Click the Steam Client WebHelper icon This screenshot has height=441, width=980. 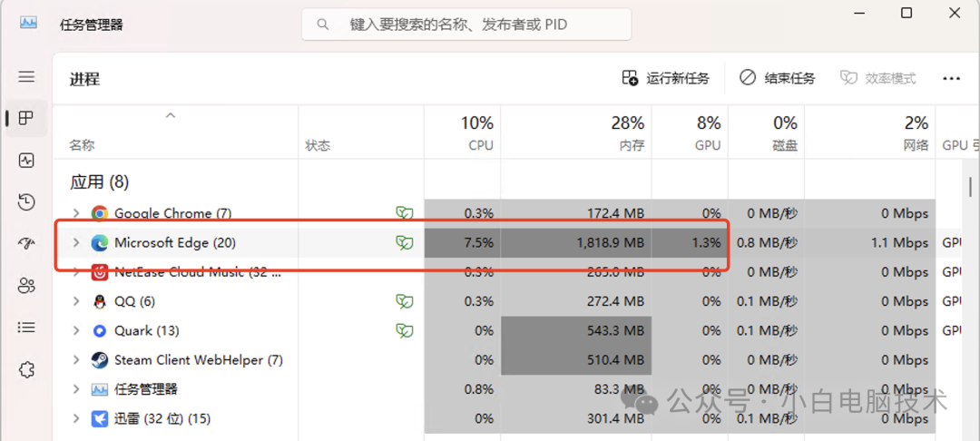[99, 360]
